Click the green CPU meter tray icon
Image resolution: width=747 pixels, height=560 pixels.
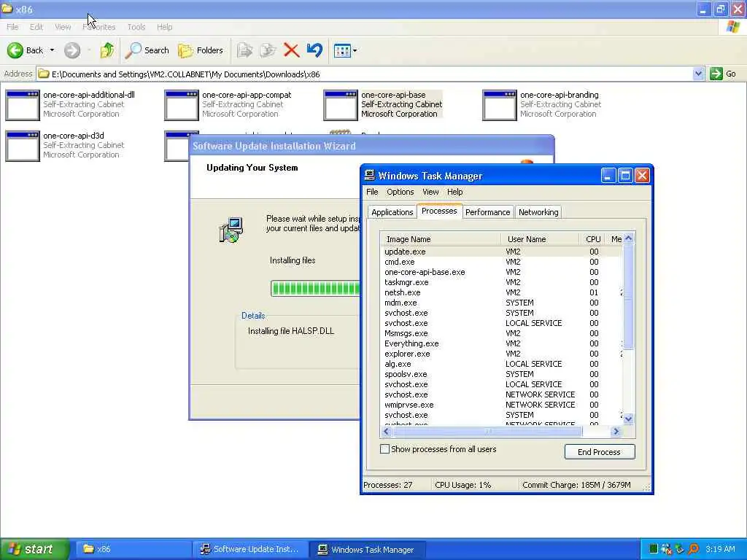pyautogui.click(x=654, y=549)
